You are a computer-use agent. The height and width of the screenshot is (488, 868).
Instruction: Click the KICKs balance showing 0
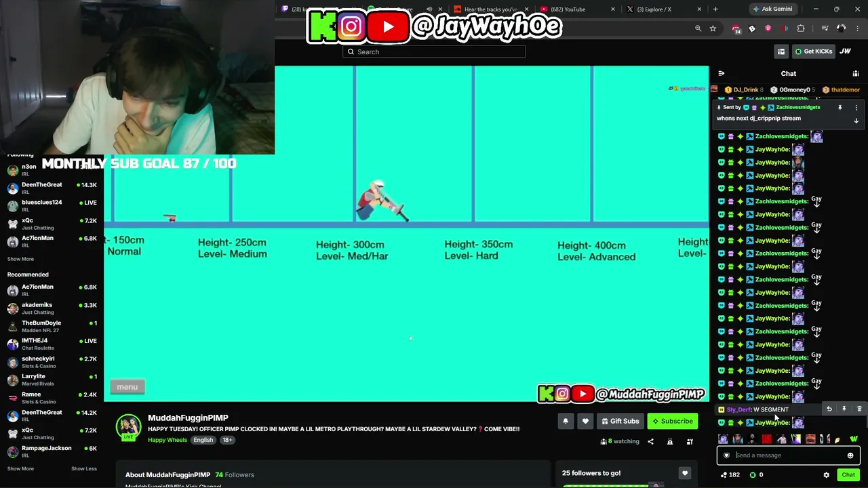[x=756, y=475]
